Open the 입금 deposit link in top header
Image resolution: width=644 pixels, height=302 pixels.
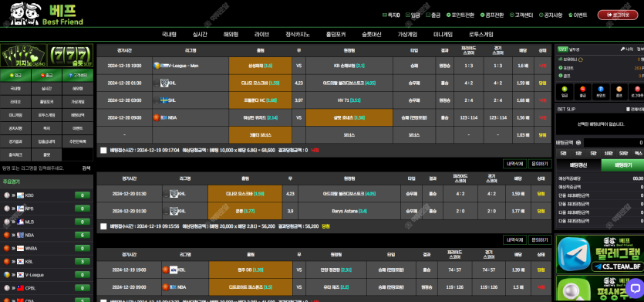[x=413, y=15]
